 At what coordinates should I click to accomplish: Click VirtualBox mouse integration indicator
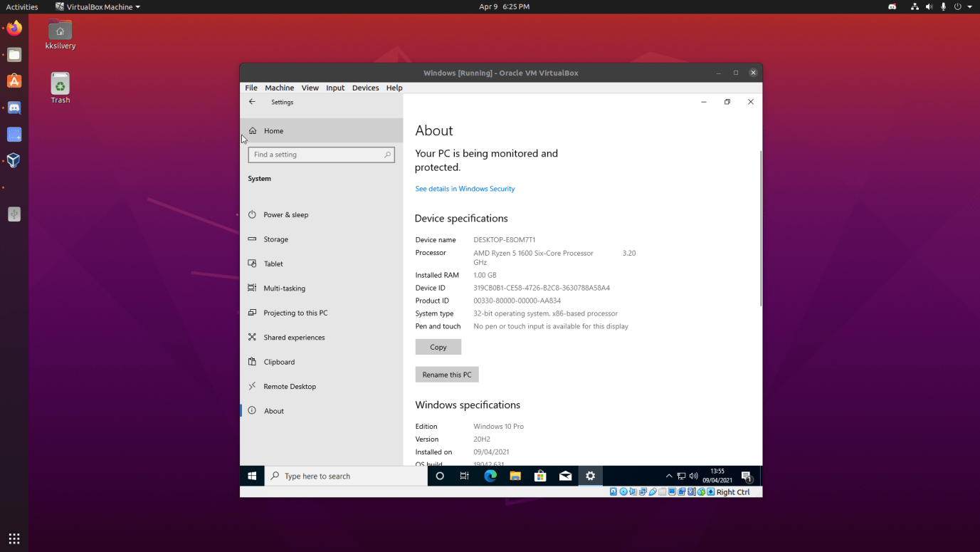pos(701,491)
